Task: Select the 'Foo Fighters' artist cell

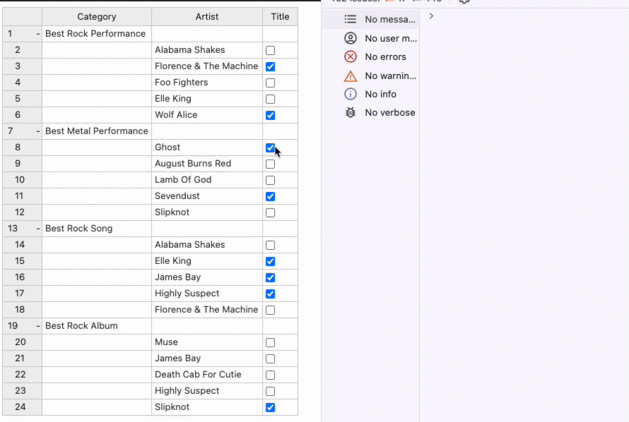Action: click(x=207, y=82)
